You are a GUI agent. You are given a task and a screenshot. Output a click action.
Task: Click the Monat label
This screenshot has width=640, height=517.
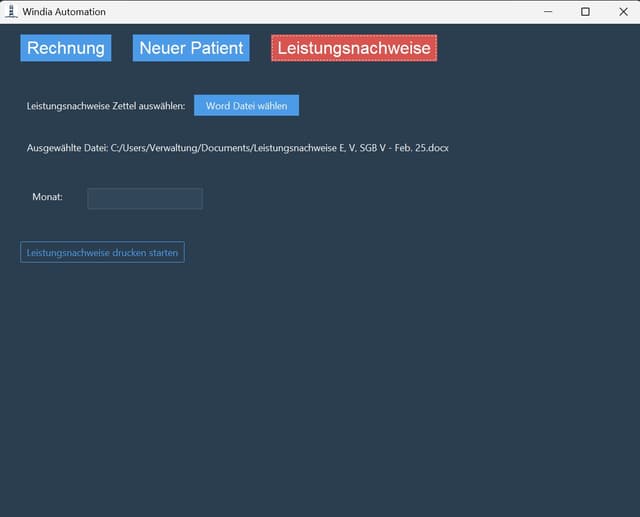(47, 198)
